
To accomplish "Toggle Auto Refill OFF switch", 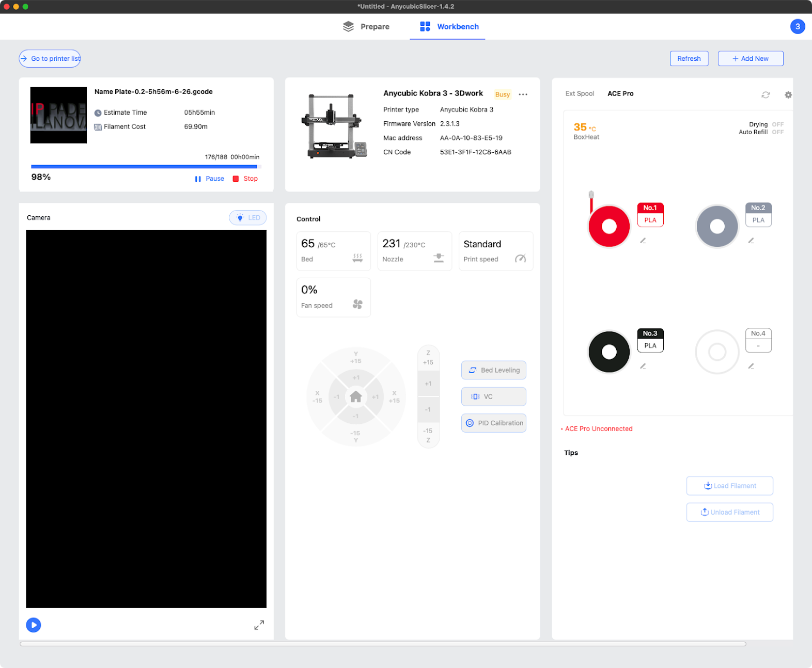I will coord(777,132).
